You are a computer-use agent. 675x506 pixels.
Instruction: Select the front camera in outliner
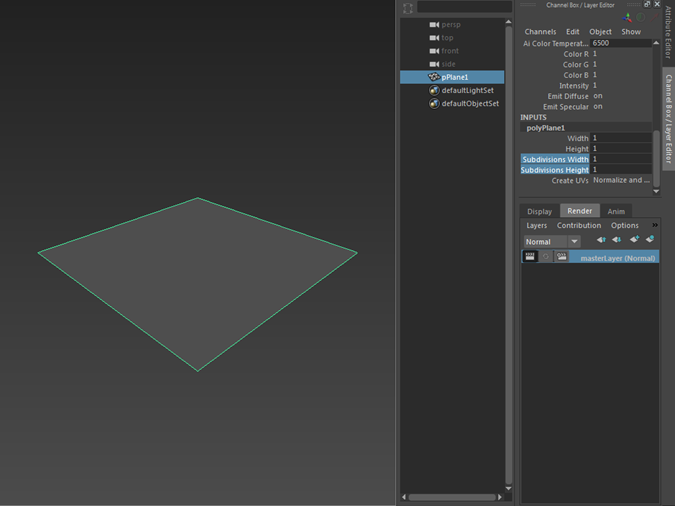(452, 51)
